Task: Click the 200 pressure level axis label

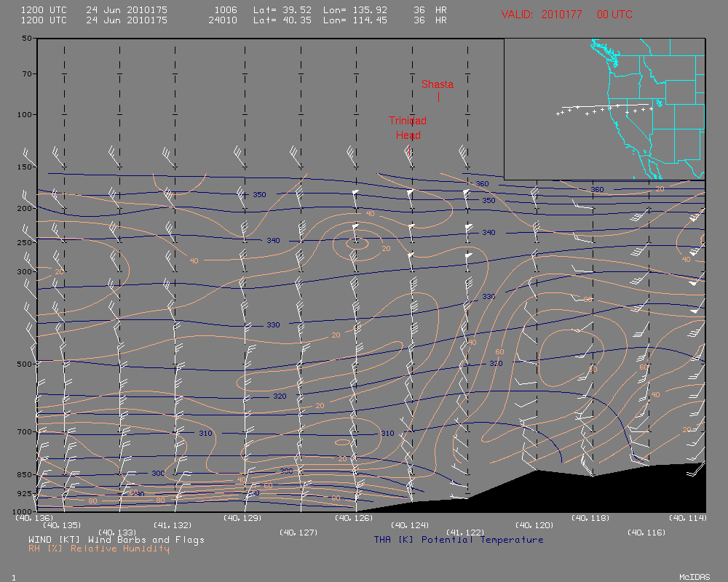Action: click(25, 208)
